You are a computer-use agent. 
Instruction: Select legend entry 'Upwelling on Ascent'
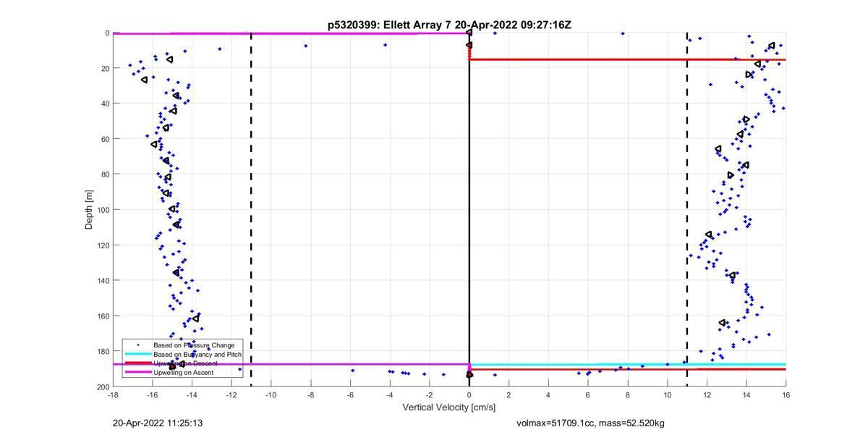coord(184,372)
